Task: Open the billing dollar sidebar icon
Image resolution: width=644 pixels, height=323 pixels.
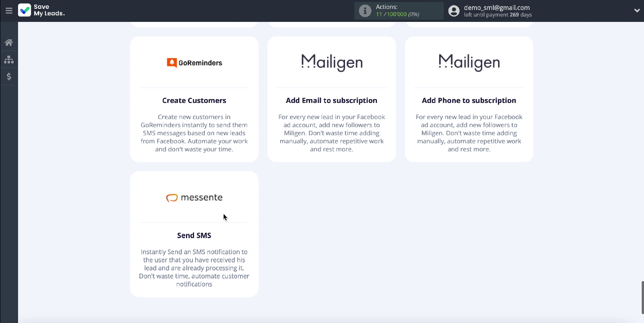Action: (9, 76)
